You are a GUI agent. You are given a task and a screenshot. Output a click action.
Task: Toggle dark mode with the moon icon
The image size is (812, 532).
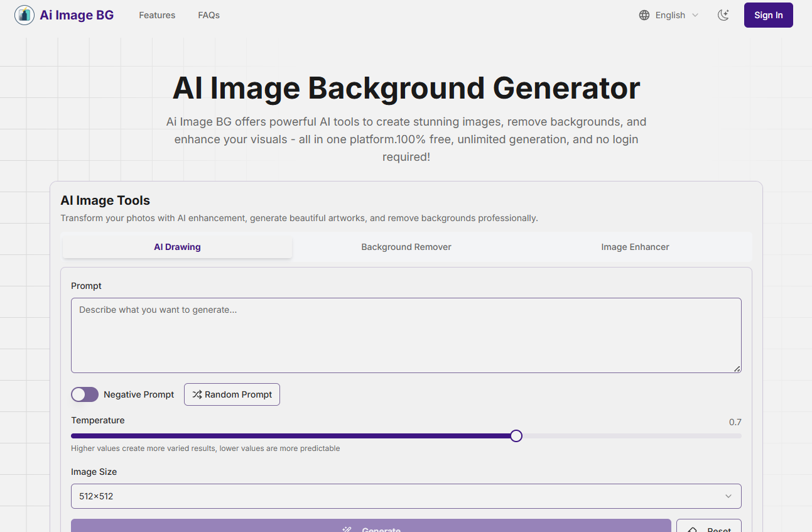[723, 15]
